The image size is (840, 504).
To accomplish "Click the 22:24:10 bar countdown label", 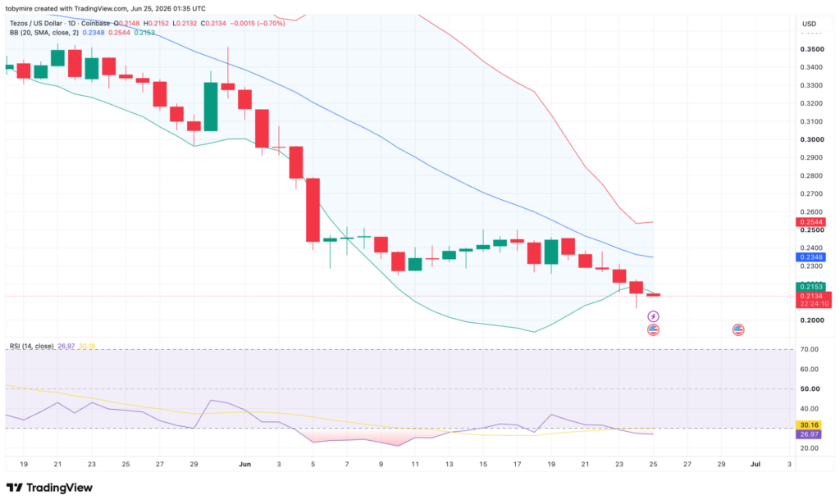I will coord(814,303).
